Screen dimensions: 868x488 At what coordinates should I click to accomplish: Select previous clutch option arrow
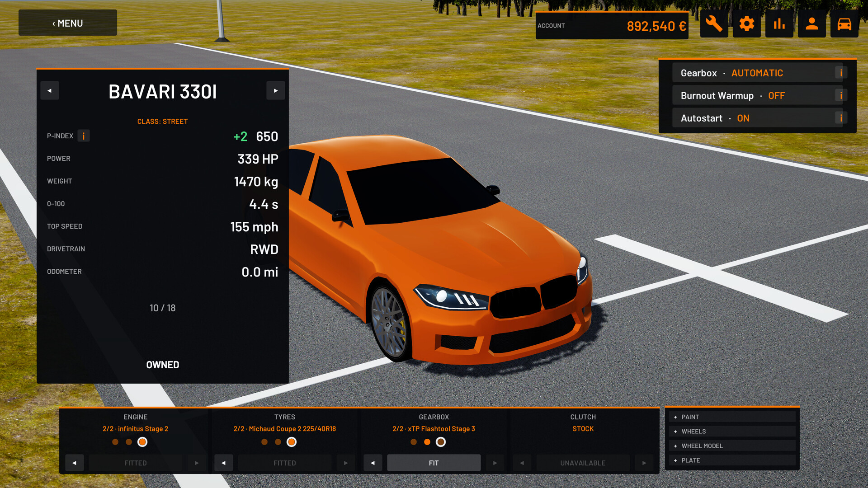click(x=522, y=463)
